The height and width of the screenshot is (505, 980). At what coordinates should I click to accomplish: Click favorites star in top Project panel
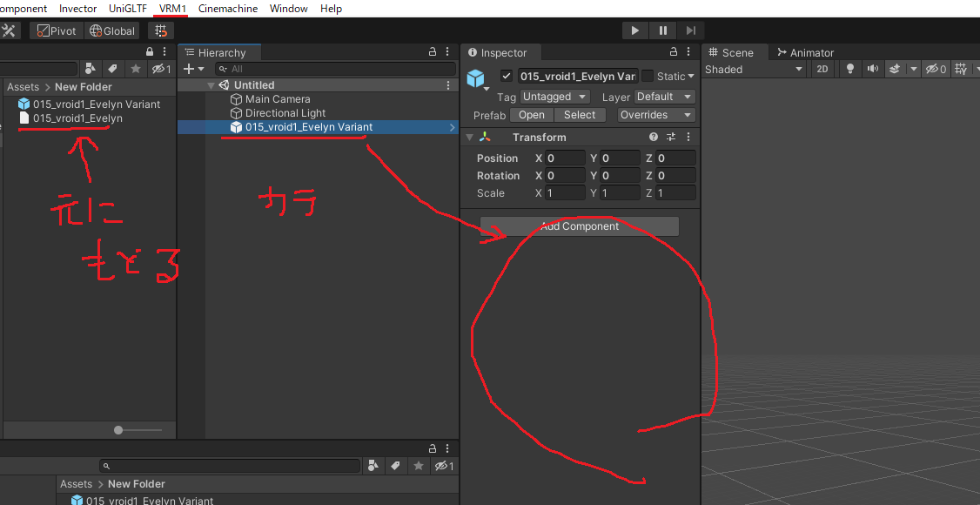coord(136,69)
